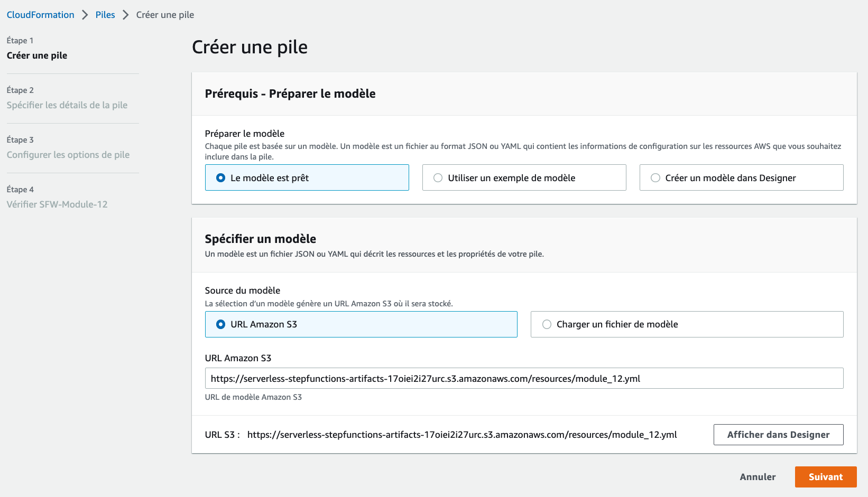This screenshot has height=497, width=868.
Task: Choose 'Utiliser un exemple de modèle' option
Action: (524, 177)
